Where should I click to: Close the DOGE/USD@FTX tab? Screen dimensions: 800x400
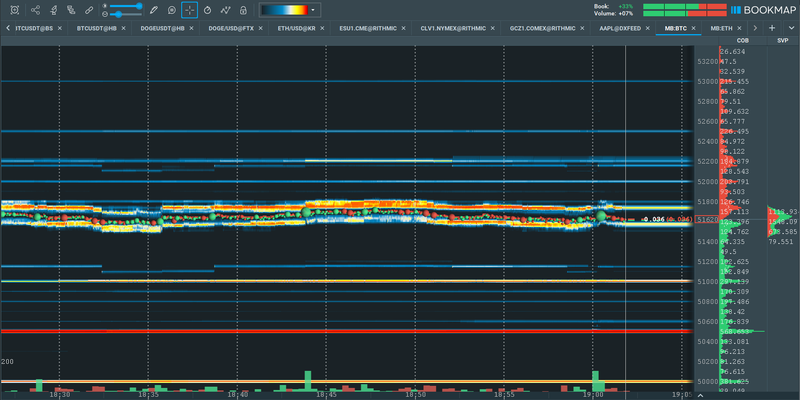(x=260, y=29)
